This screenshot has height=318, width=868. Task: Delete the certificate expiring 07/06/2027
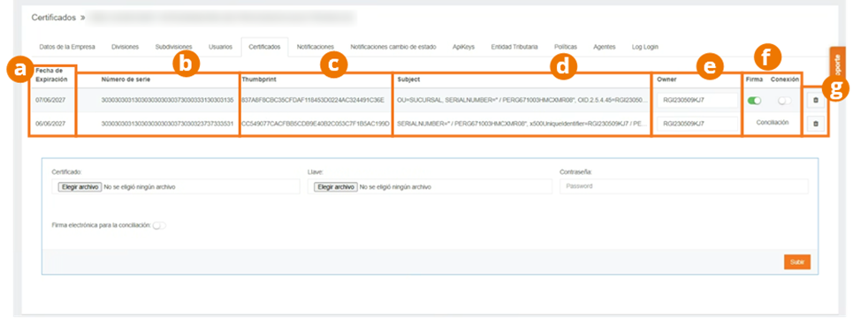815,101
